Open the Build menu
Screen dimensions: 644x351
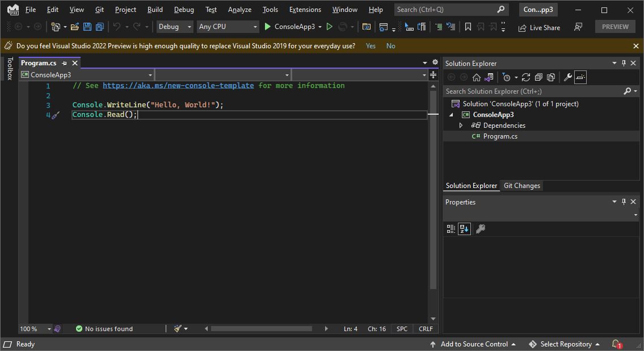coord(155,10)
